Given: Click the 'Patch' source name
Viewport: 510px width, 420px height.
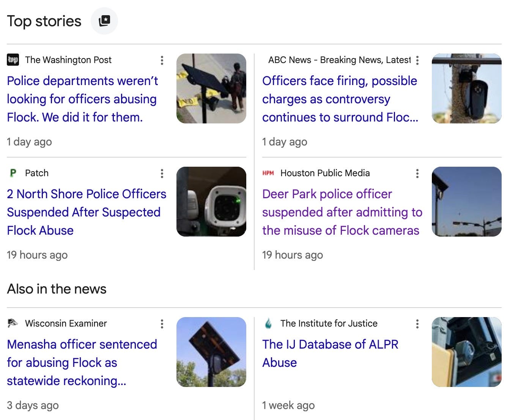Looking at the screenshot, I should pos(37,173).
